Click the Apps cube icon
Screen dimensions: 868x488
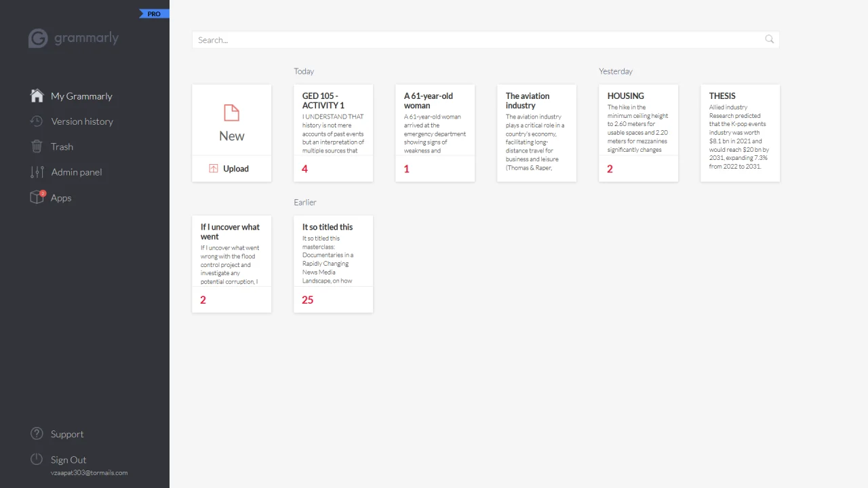click(x=37, y=197)
